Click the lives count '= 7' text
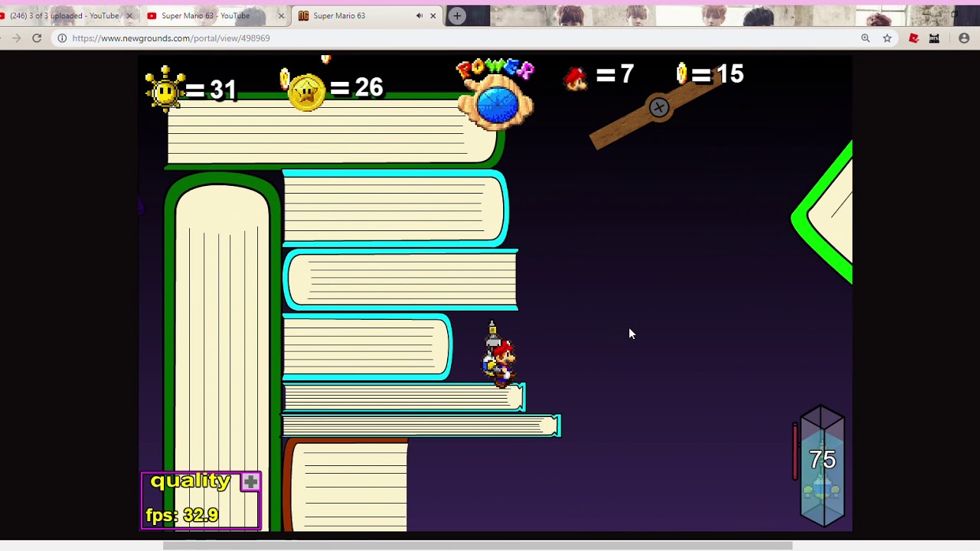The image size is (980, 551). [615, 74]
